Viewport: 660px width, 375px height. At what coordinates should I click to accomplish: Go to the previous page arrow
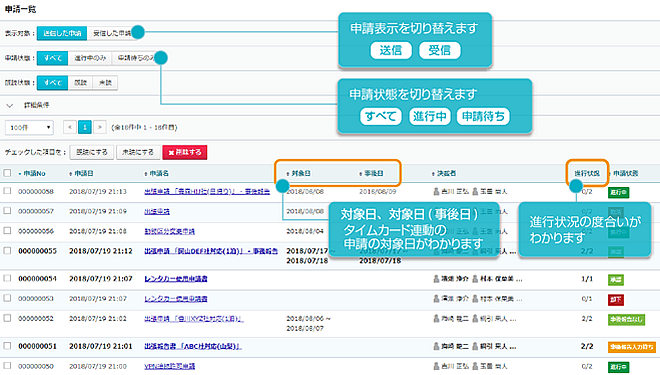coord(69,127)
